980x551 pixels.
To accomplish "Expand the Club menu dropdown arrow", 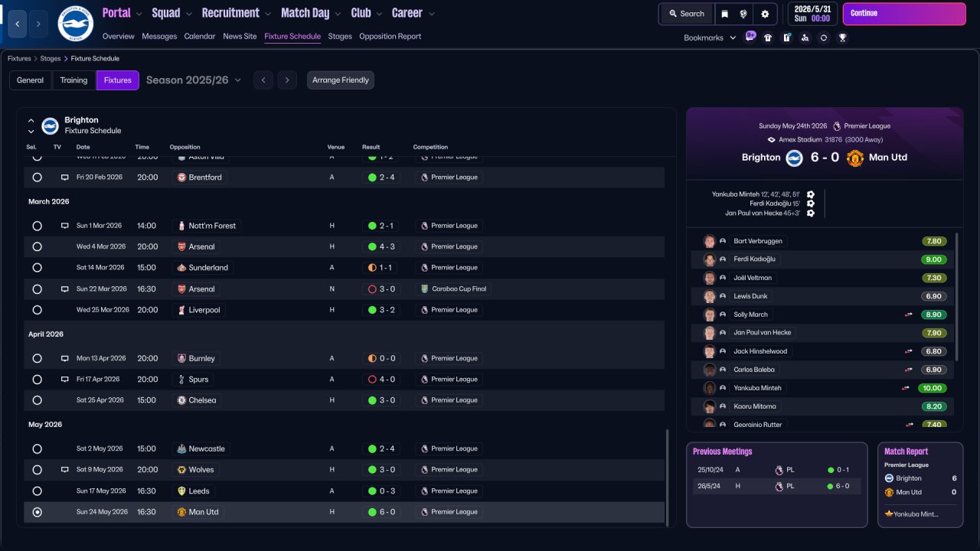I will tap(378, 14).
